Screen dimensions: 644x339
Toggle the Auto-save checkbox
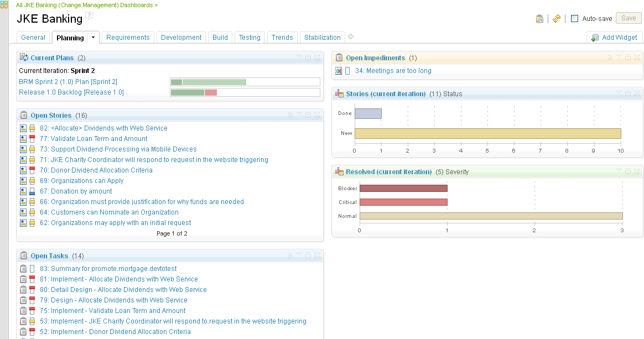(574, 18)
